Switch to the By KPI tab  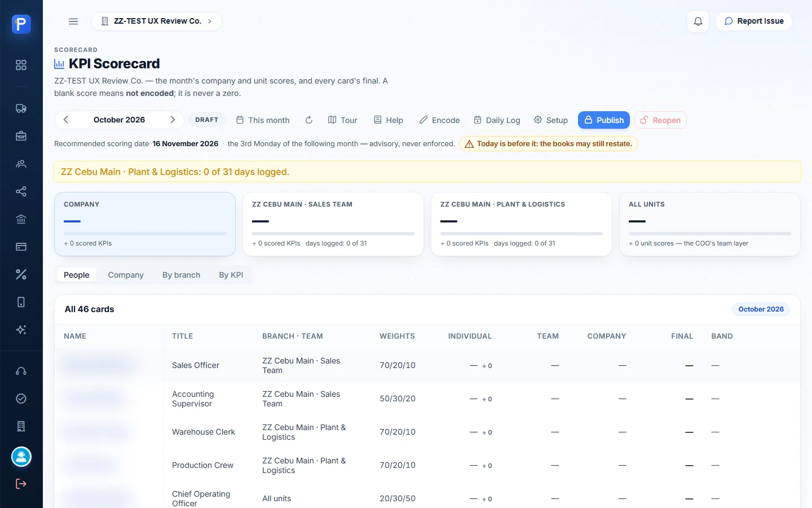(x=231, y=275)
